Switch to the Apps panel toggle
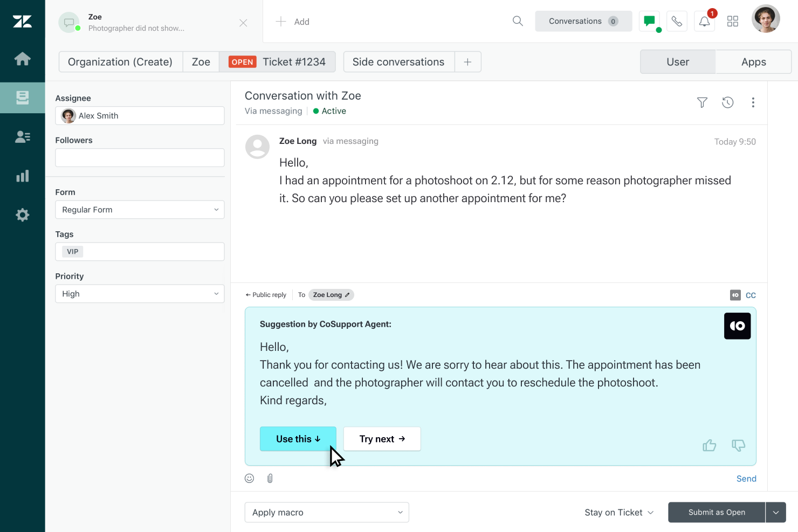The height and width of the screenshot is (532, 798). click(x=753, y=62)
